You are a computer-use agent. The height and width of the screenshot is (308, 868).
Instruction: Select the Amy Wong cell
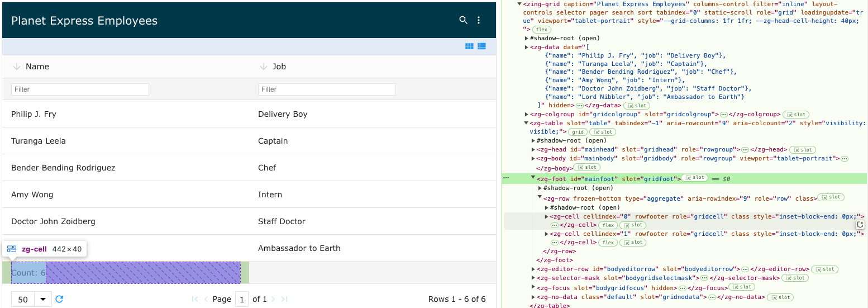click(126, 195)
